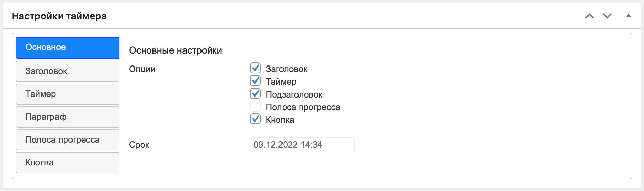This screenshot has height=191, width=644.
Task: Disable the Подзаголовок checkbox
Action: tap(255, 94)
